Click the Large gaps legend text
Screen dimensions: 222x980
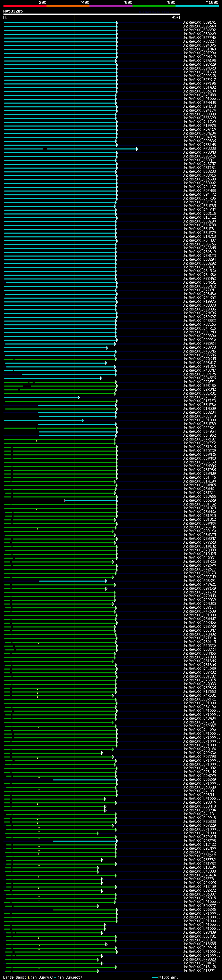[43, 977]
